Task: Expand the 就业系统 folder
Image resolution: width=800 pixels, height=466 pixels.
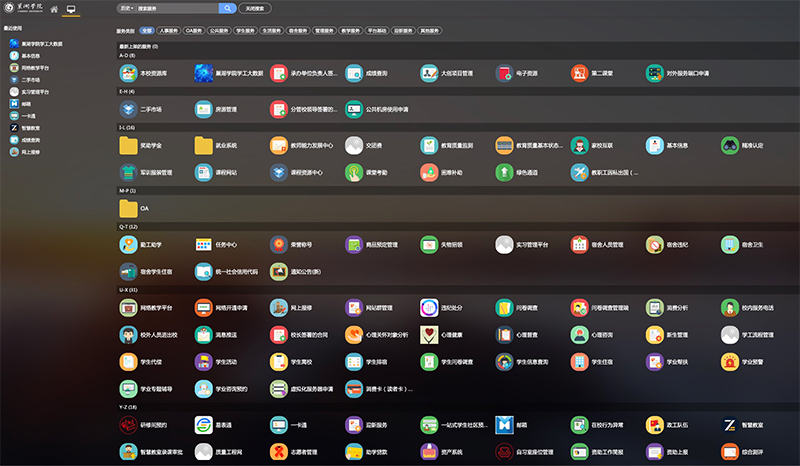Action: 203,145
